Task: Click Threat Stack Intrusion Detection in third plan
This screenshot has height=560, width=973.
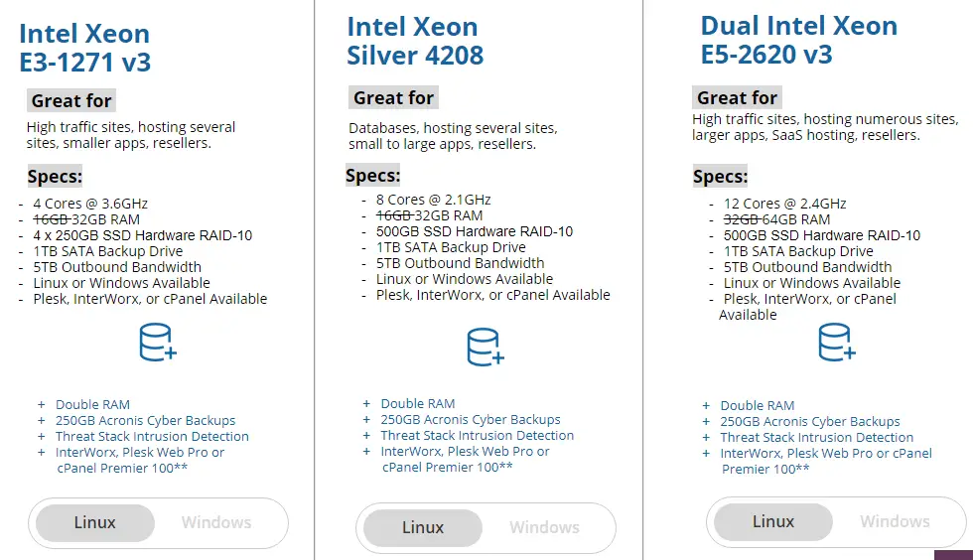Action: point(816,438)
